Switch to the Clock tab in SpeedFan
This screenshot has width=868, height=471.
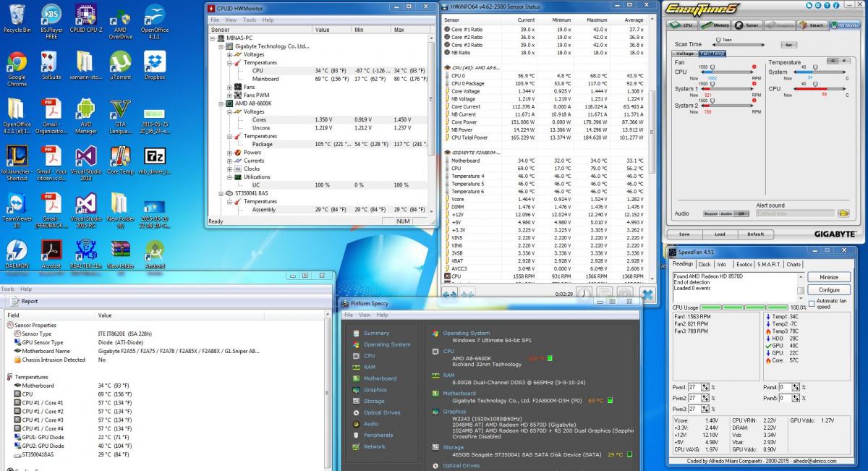click(705, 264)
